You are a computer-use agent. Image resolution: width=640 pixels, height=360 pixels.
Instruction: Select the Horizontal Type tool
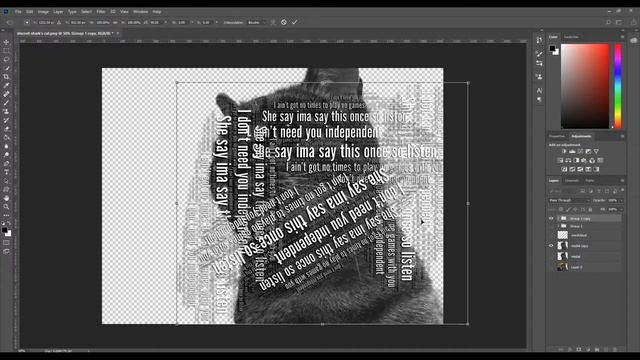coord(6,172)
